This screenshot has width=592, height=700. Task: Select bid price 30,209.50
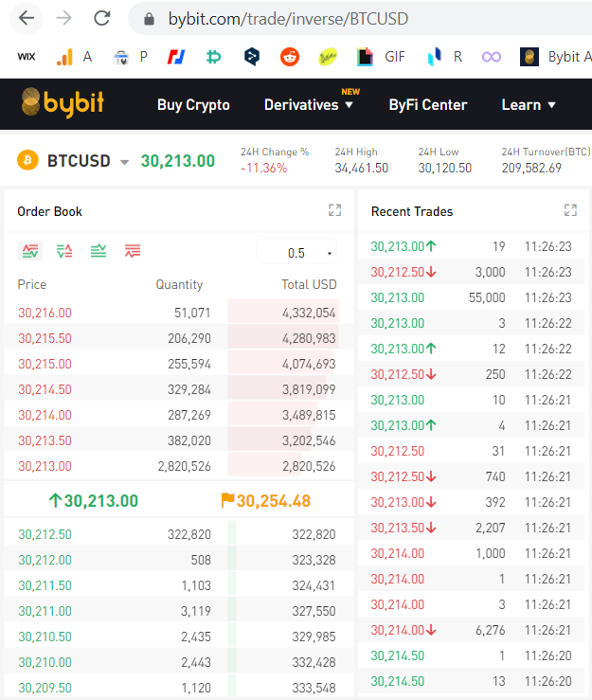pos(45,688)
